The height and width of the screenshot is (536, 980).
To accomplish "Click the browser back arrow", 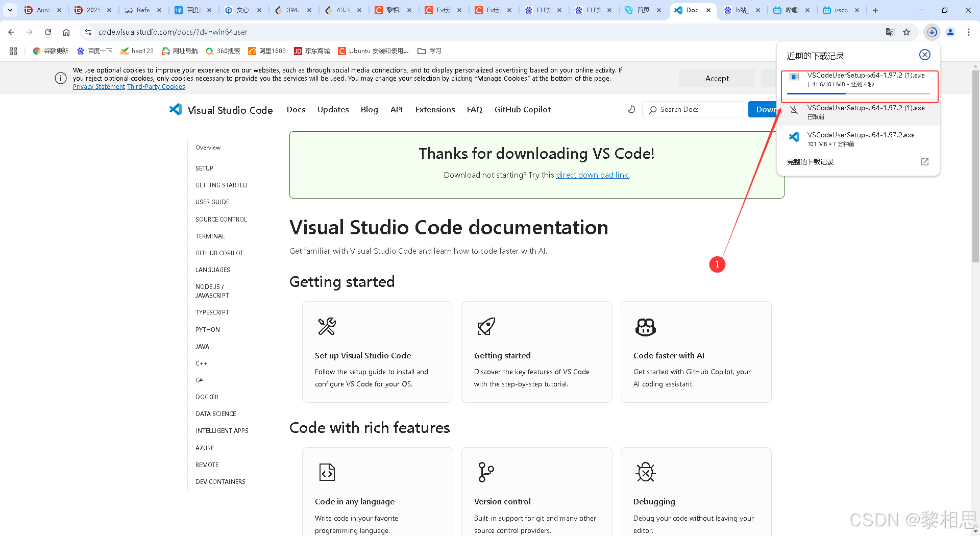I will tap(11, 32).
